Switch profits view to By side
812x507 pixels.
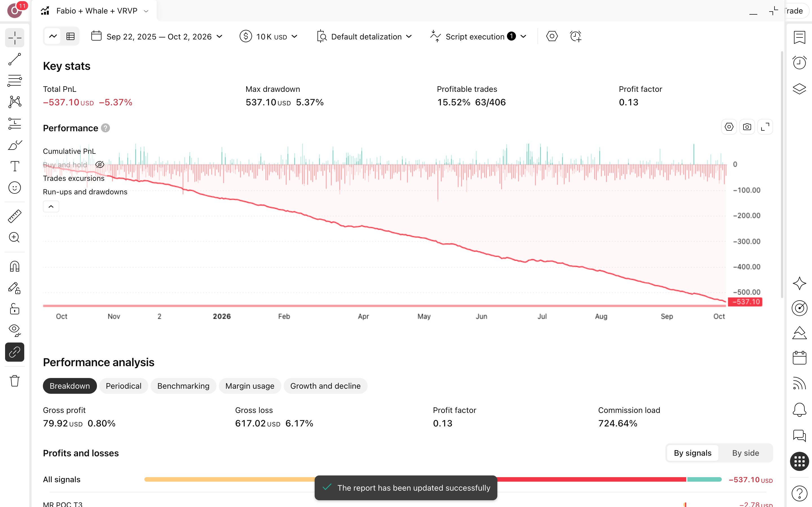tap(745, 453)
